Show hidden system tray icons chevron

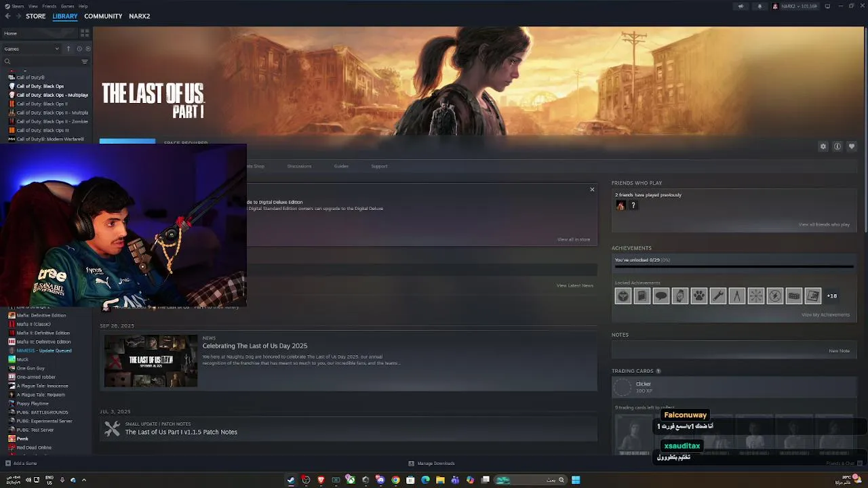coord(84,480)
